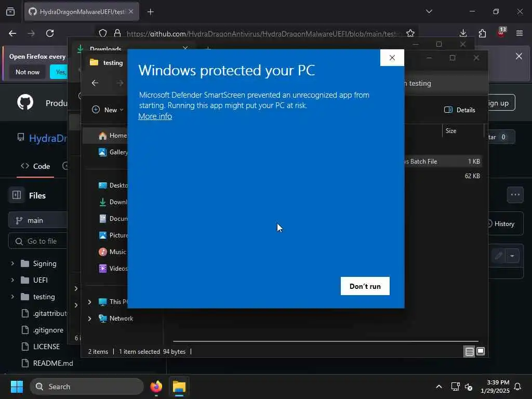Image resolution: width=532 pixels, height=399 pixels.
Task: Select the 62 KB file row
Action: [x=443, y=176]
